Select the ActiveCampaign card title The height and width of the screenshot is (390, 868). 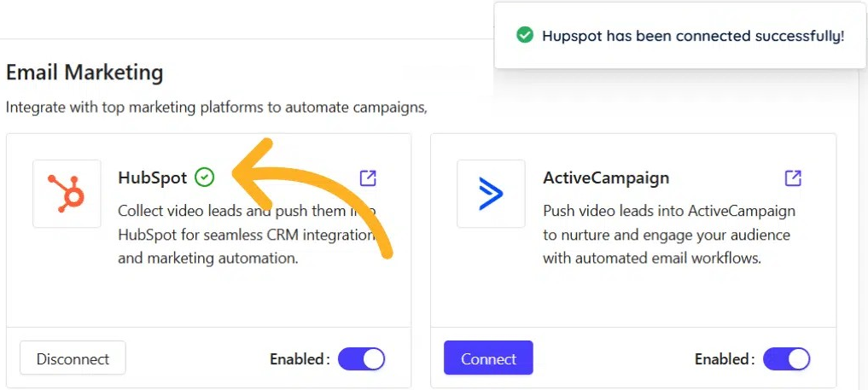point(605,178)
